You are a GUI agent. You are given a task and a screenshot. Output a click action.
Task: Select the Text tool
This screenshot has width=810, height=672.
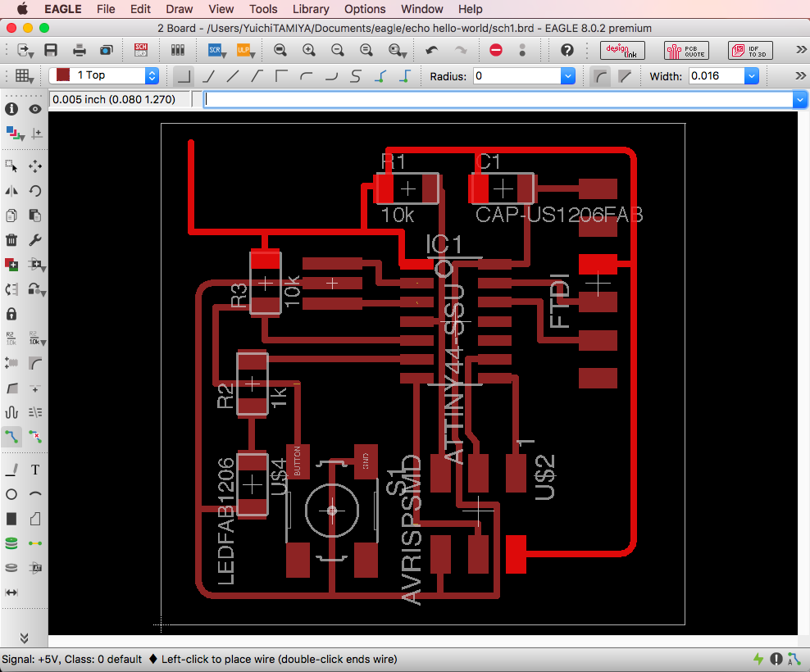point(35,470)
